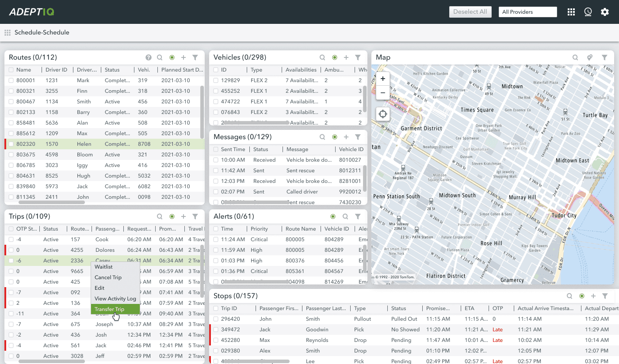Open the All Providers dropdown
Screen dimensions: 619x364
(527, 12)
